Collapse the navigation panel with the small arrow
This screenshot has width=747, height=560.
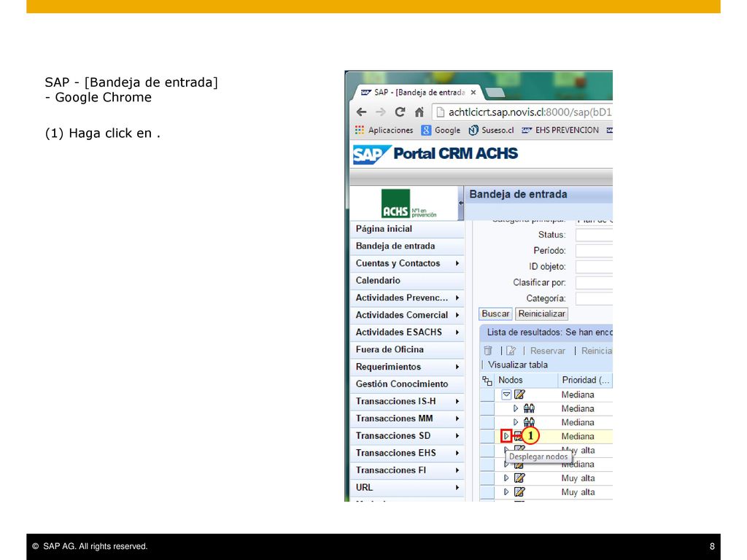click(x=461, y=203)
